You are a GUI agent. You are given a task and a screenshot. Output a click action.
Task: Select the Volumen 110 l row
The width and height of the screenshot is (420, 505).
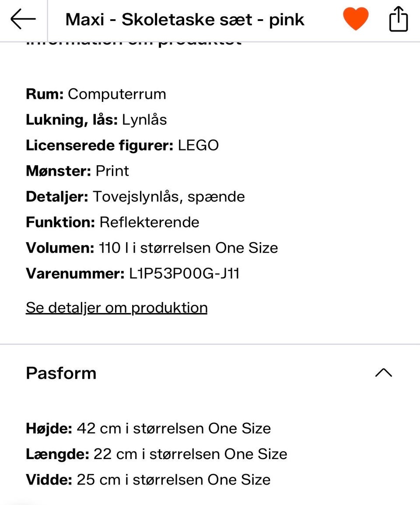click(x=152, y=248)
